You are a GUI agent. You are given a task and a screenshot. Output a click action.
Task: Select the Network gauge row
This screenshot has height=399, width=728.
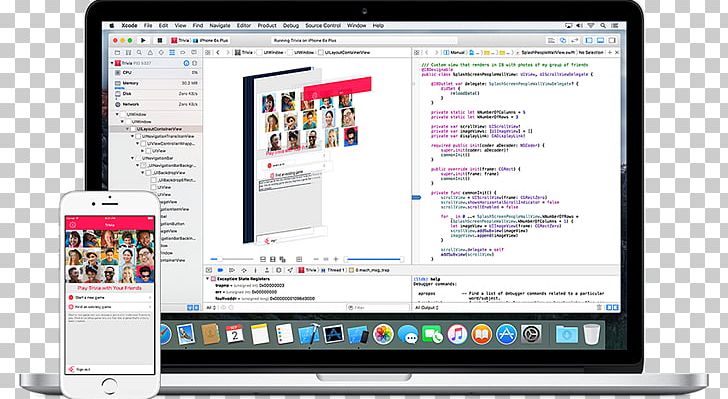(156, 105)
